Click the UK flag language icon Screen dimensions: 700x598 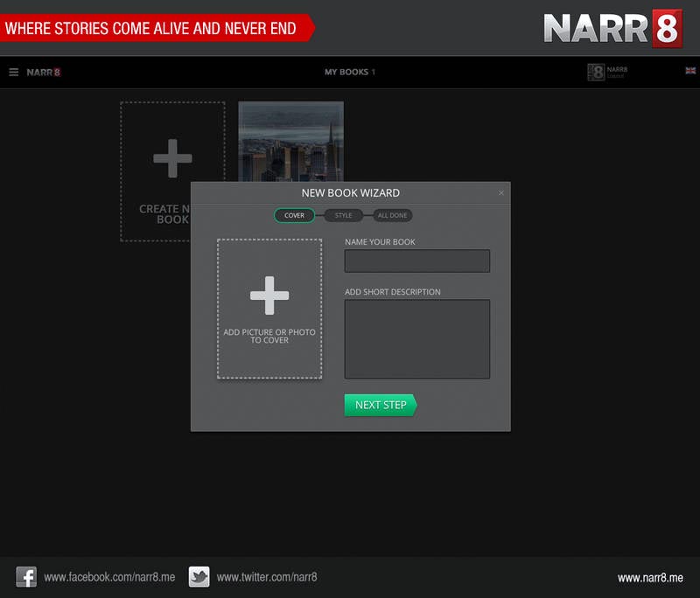click(690, 71)
